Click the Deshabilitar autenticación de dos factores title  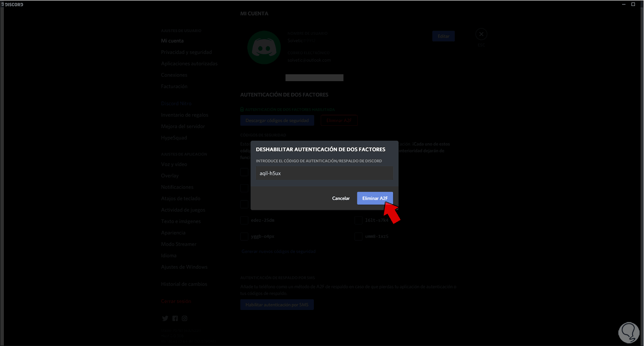pyautogui.click(x=320, y=149)
